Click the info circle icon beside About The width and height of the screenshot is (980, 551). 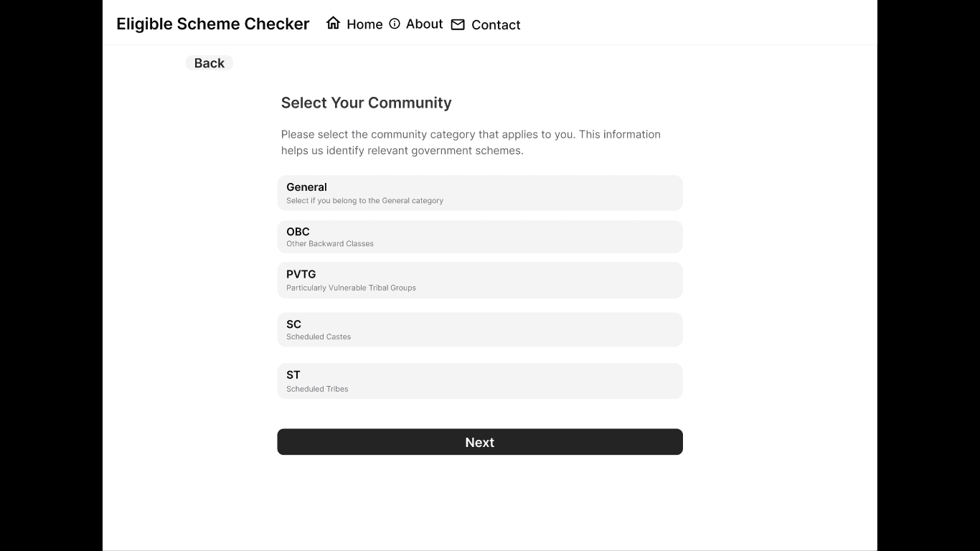pyautogui.click(x=395, y=24)
